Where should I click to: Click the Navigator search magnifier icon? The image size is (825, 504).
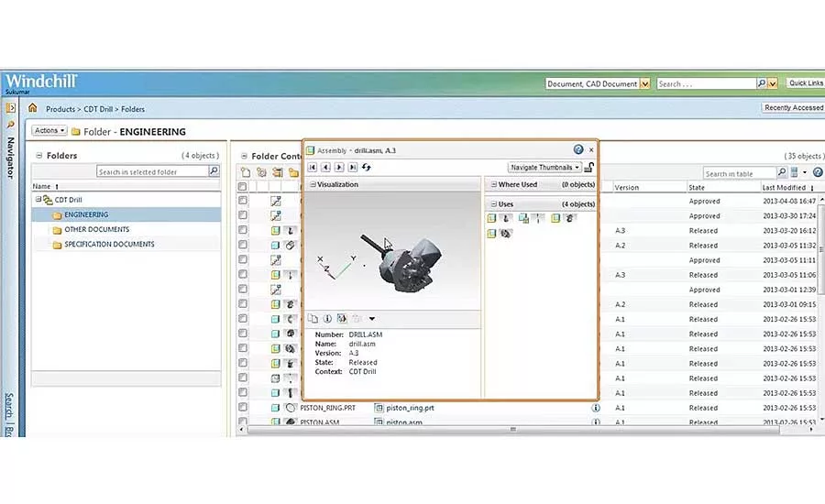(x=10, y=125)
